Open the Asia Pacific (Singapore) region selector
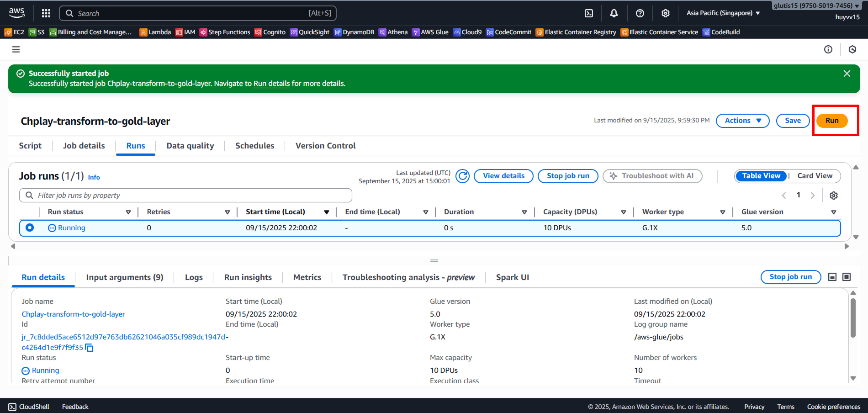868x413 pixels. point(723,13)
